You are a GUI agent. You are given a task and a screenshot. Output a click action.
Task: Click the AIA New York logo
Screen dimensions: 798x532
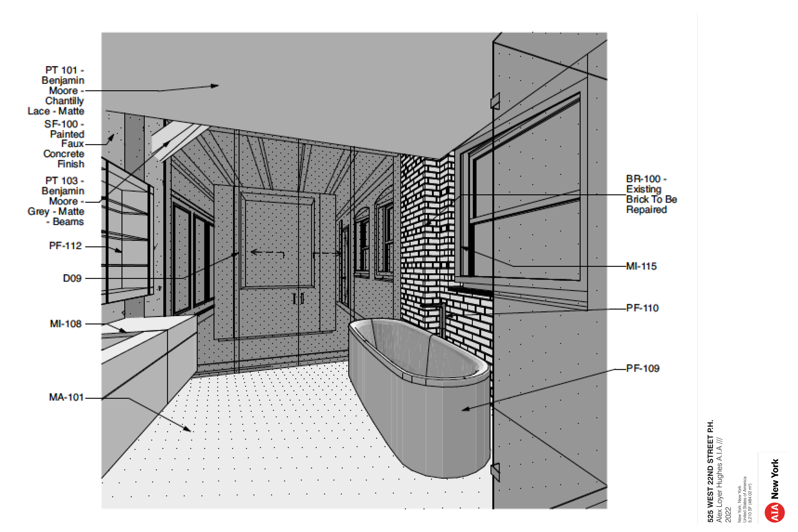pos(775,490)
